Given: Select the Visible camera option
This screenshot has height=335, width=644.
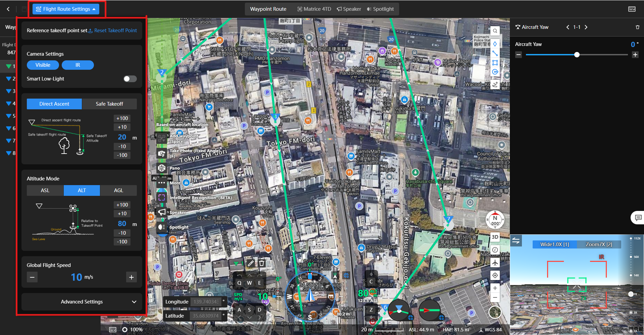Looking at the screenshot, I should (x=43, y=65).
